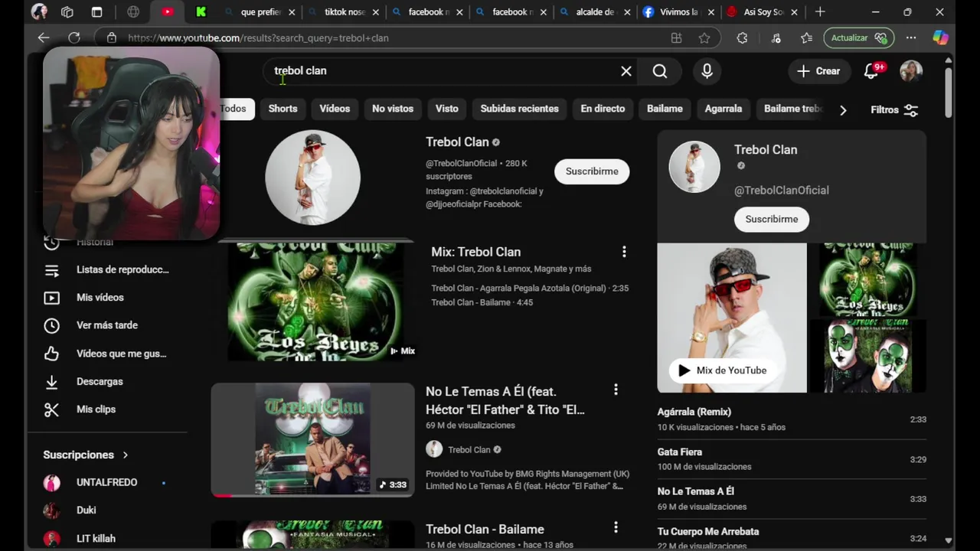Open the Mix: Trebol Clan thumbnail
This screenshot has width=980, height=551.
coord(315,302)
